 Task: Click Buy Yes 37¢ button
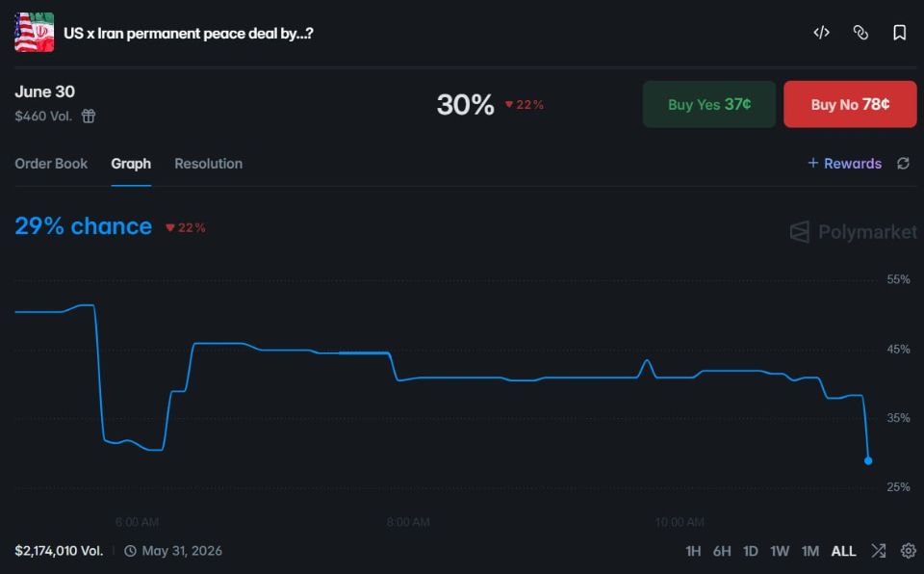(x=708, y=104)
